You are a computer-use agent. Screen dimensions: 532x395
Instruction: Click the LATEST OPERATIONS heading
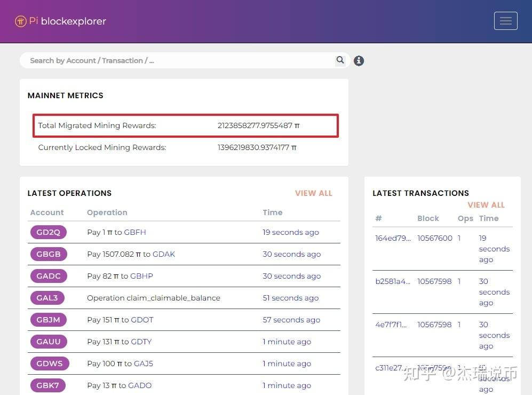pyautogui.click(x=69, y=193)
